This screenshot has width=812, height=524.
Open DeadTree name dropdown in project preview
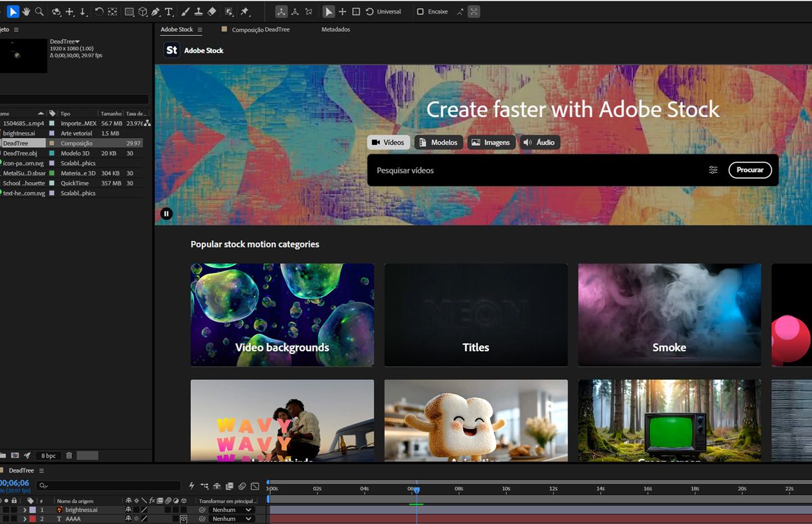[78, 41]
